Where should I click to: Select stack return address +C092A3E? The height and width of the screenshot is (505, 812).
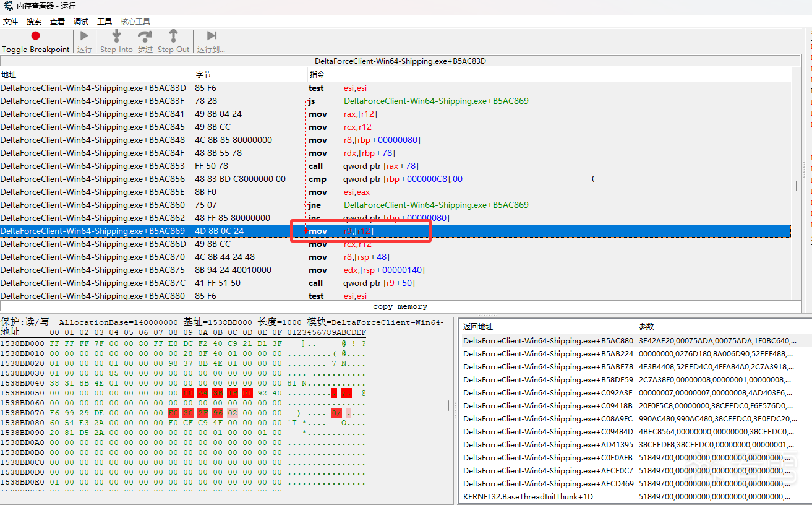[636, 392]
